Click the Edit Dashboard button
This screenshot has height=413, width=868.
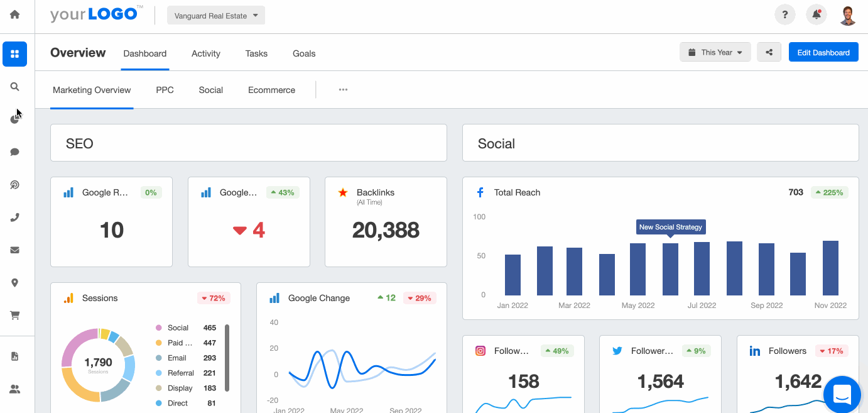click(x=823, y=52)
